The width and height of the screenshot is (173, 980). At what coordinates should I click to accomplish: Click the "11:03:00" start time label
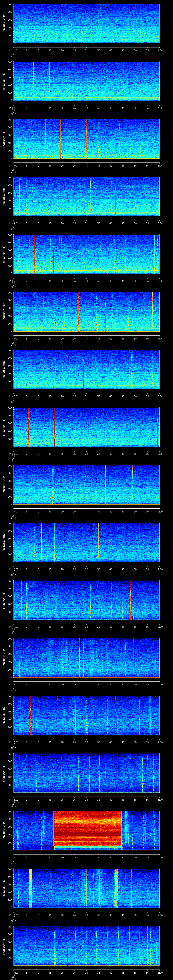[13, 166]
